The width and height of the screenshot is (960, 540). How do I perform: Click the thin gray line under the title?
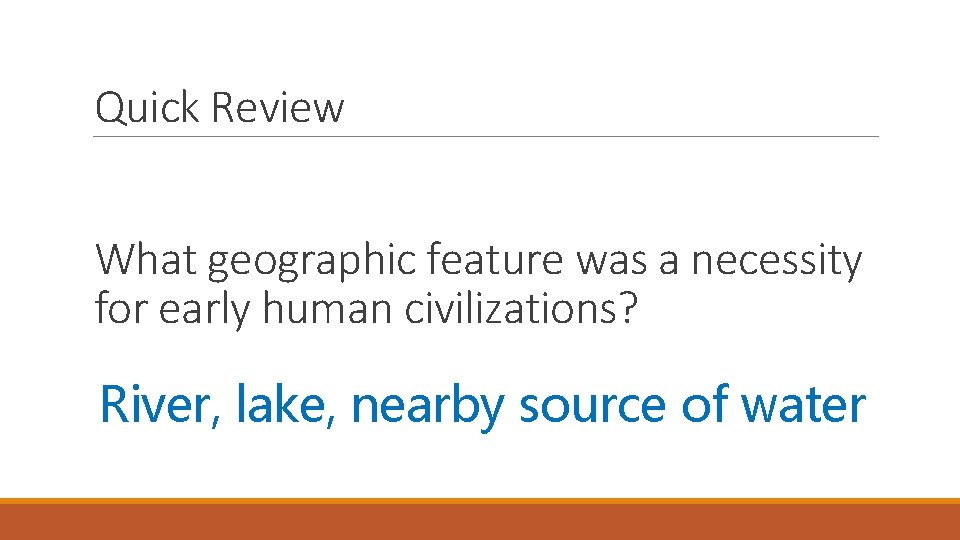(486, 137)
